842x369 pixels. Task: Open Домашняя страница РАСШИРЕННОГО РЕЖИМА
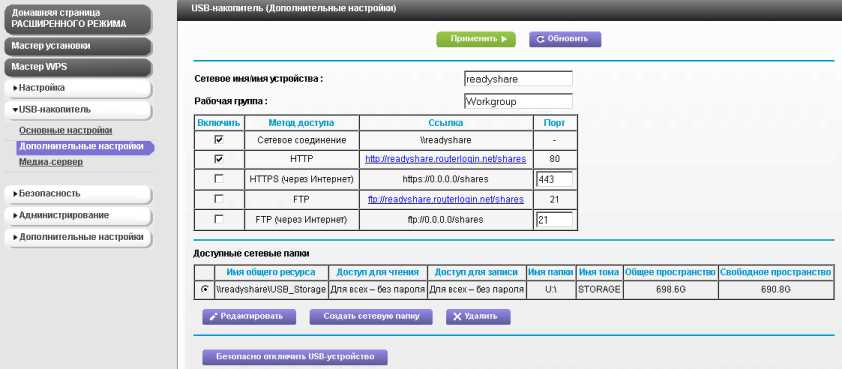[78, 18]
